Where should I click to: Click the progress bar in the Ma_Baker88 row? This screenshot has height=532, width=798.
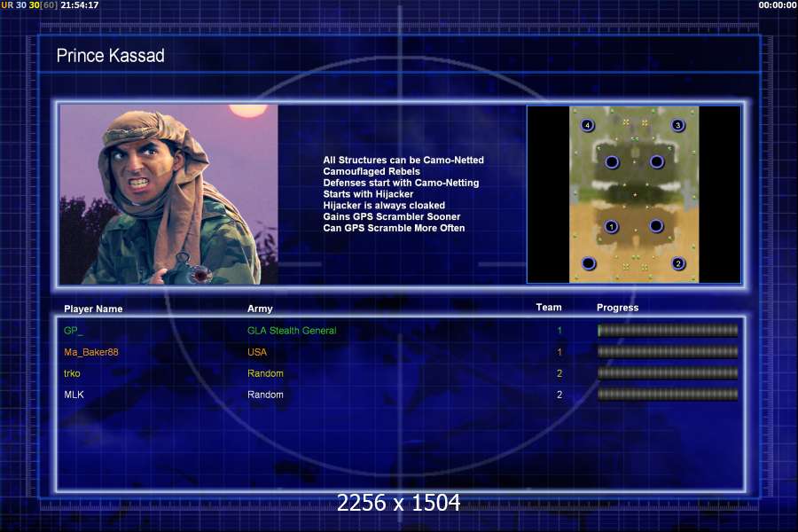click(x=668, y=352)
